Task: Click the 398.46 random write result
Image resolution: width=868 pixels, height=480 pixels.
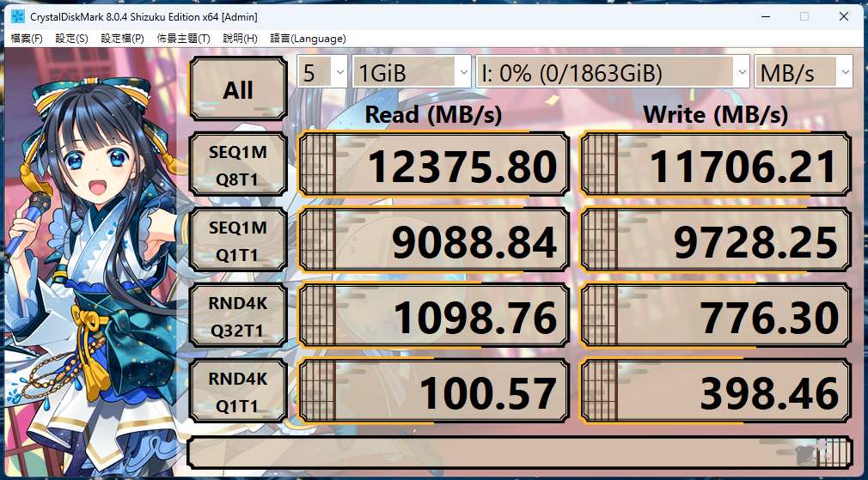Action: point(716,392)
